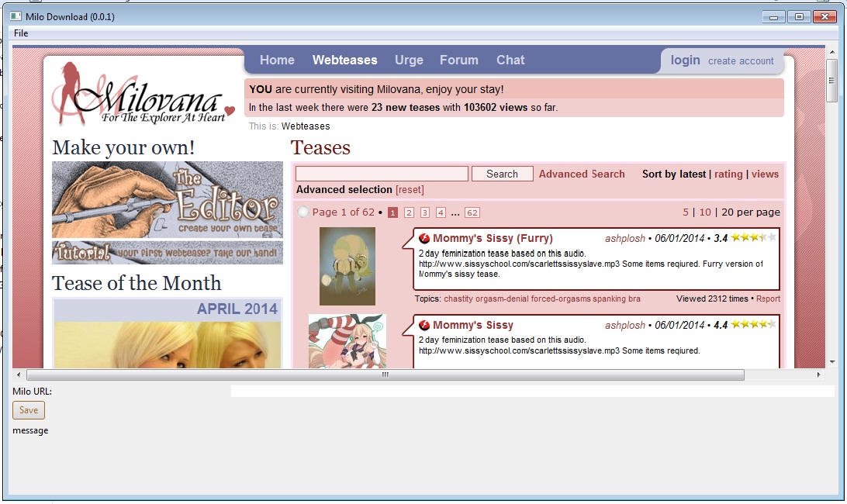Click the 'Viewed 2312 times' text
Viewport: 847px width, 504px height.
coord(712,299)
